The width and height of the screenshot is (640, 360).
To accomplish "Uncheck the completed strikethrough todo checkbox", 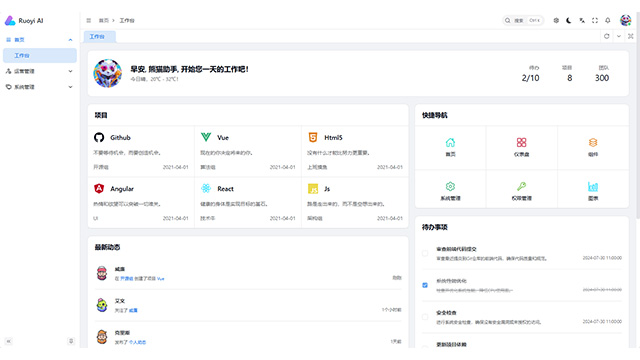I will (x=425, y=285).
